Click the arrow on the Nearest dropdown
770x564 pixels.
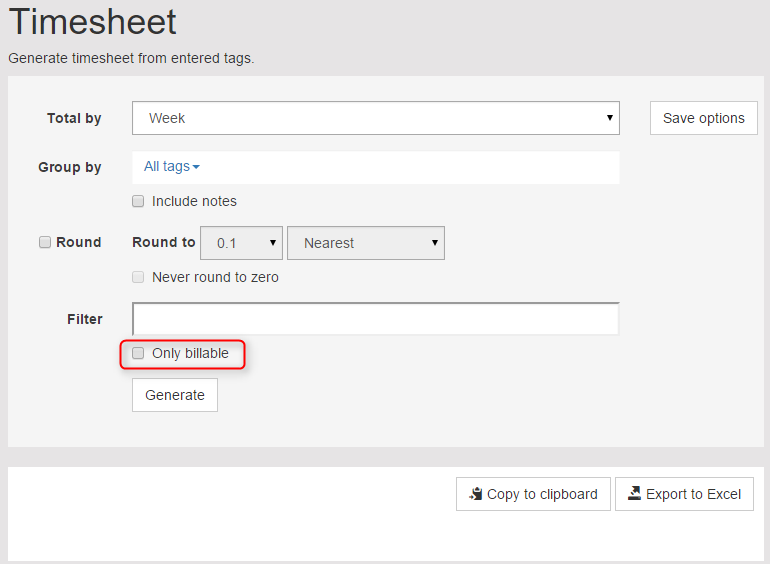pos(434,242)
